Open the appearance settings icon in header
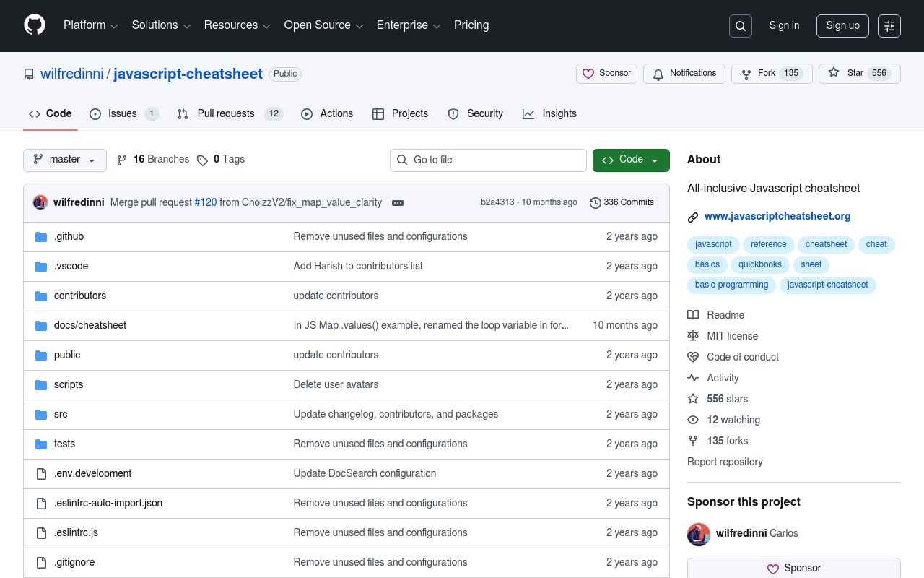 point(889,26)
